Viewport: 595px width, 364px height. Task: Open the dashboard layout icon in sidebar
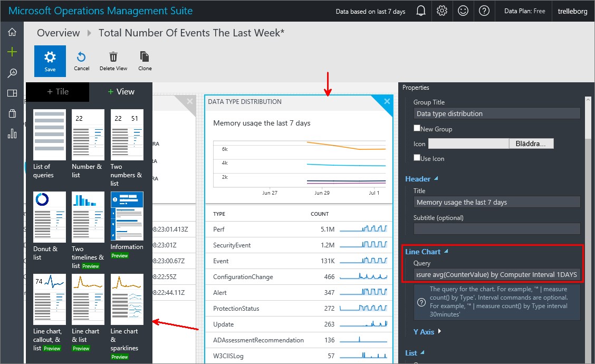pyautogui.click(x=12, y=93)
